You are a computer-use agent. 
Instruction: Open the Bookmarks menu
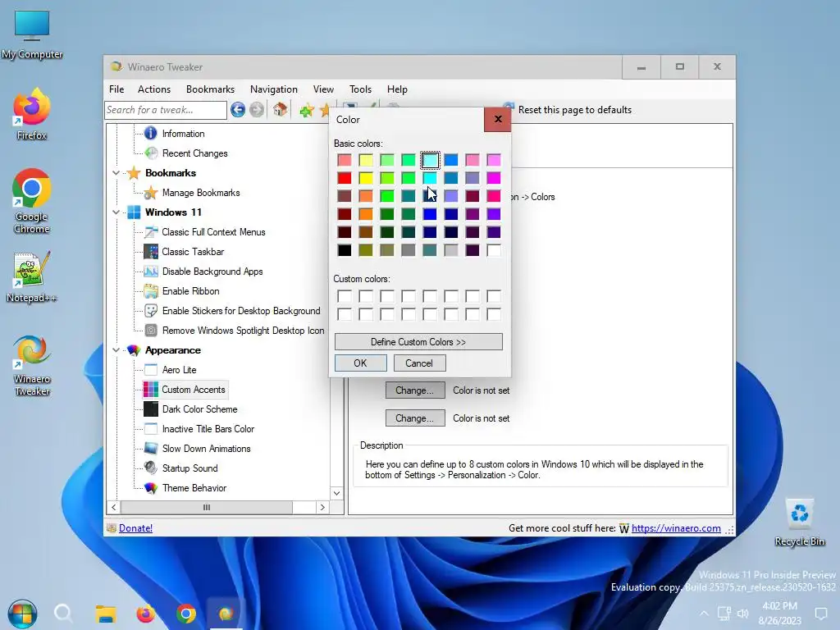[211, 89]
